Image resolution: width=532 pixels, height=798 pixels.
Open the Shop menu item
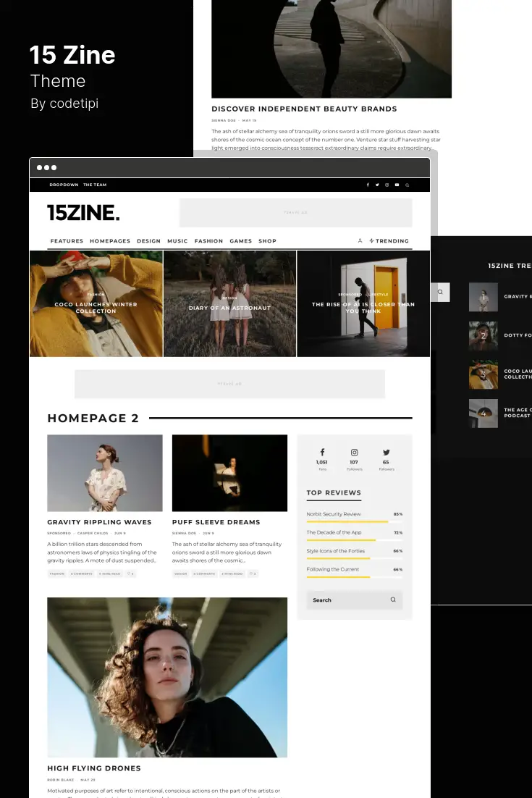pyautogui.click(x=267, y=240)
